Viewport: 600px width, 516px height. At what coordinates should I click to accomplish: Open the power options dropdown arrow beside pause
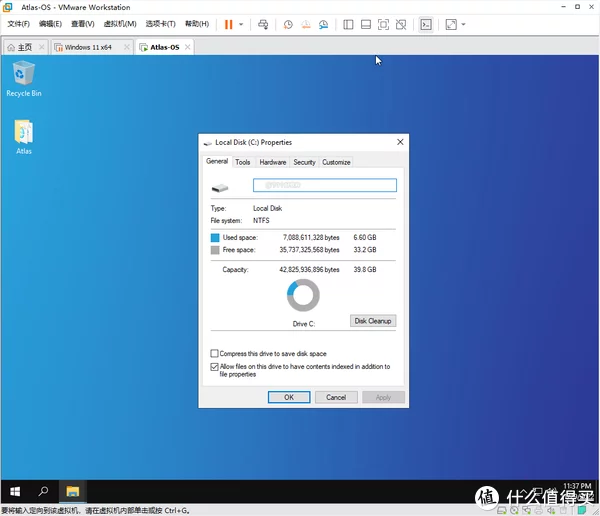point(241,24)
